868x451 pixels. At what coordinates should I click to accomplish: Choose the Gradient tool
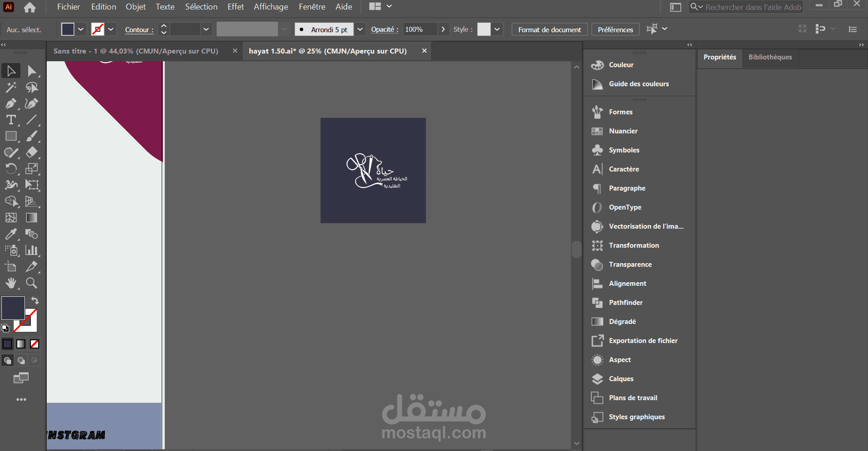31,218
